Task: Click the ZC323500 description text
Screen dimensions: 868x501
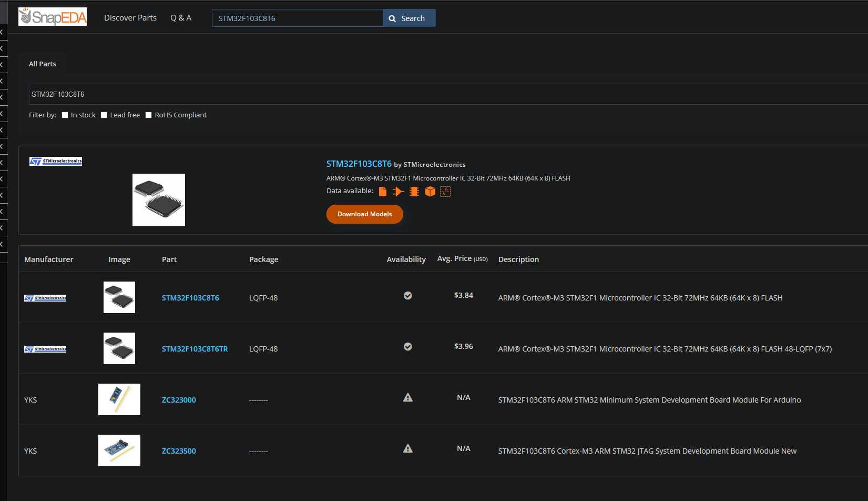Action: (x=647, y=451)
